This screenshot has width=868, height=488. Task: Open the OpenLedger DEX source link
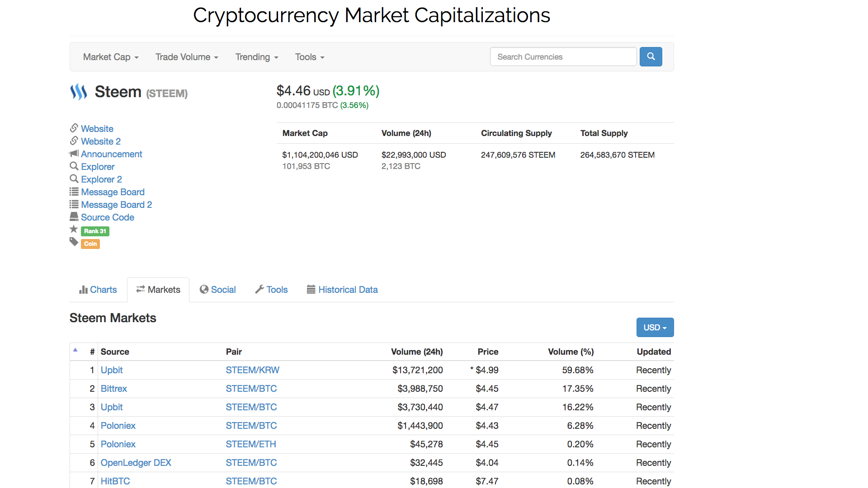pyautogui.click(x=136, y=463)
